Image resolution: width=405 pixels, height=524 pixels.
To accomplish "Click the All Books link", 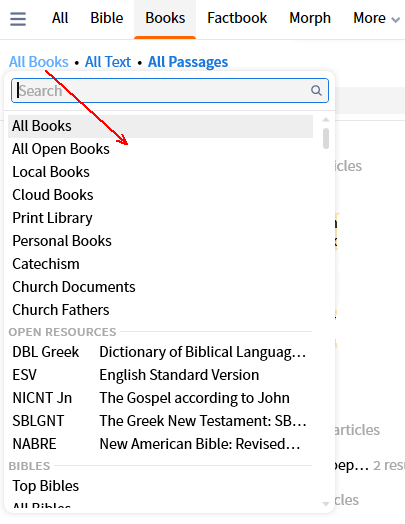I will click(39, 62).
